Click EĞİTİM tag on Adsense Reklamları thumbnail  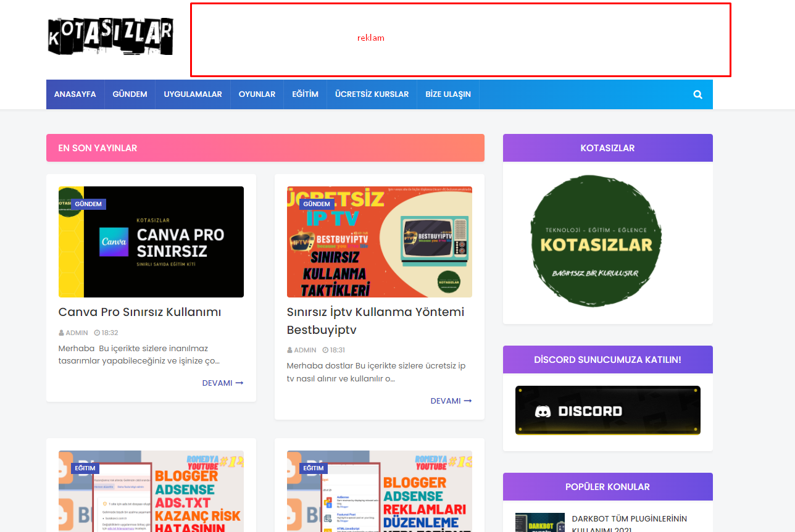tap(314, 468)
